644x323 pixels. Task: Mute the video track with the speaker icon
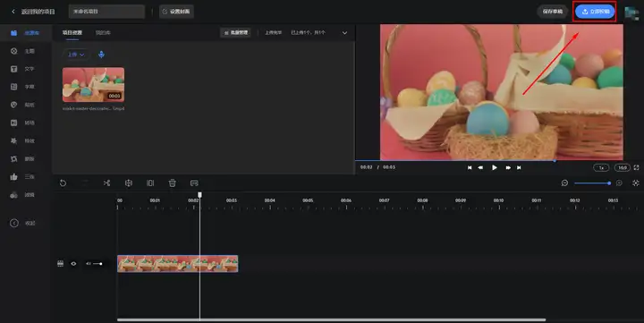coord(88,264)
